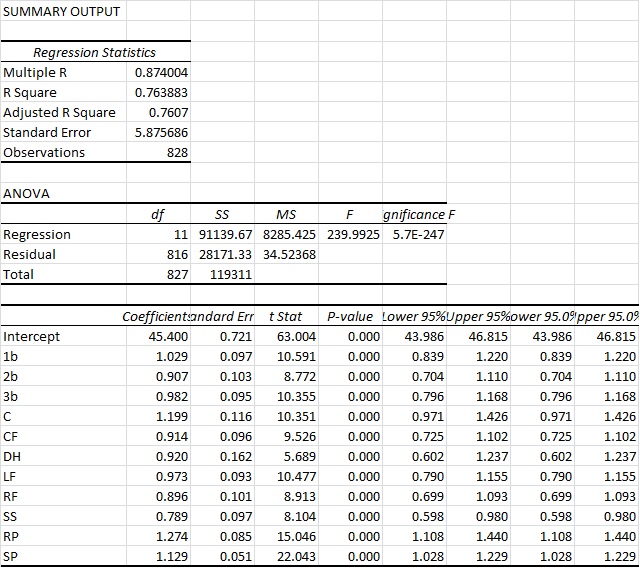This screenshot has width=640, height=568.
Task: Click the C standard error 0.116
Action: (x=236, y=417)
